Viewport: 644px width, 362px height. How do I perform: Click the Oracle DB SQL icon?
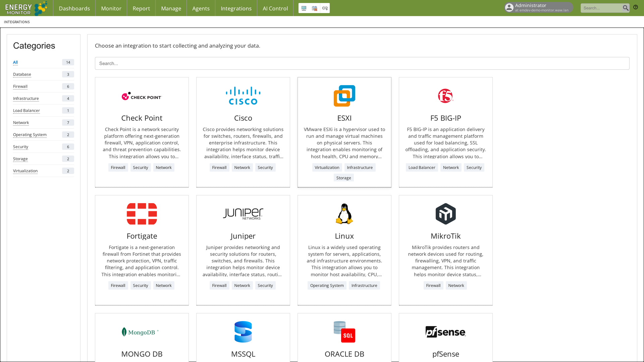point(344,332)
